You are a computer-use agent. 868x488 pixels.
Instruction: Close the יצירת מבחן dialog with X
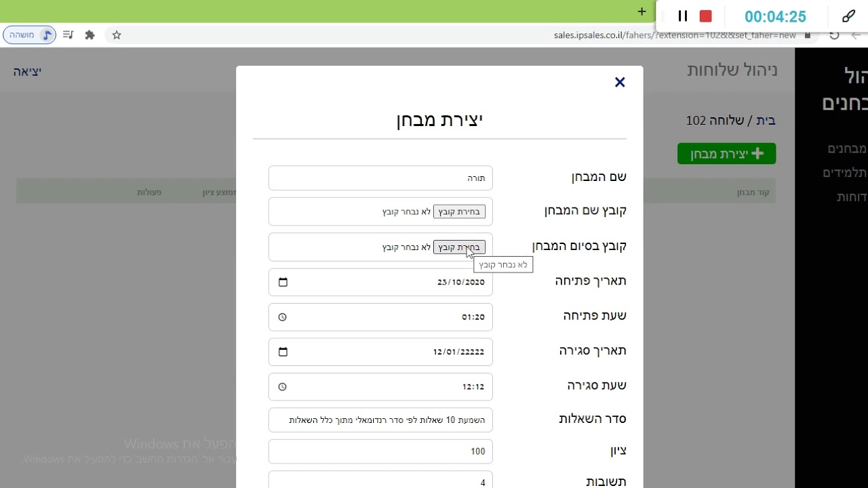pos(620,82)
